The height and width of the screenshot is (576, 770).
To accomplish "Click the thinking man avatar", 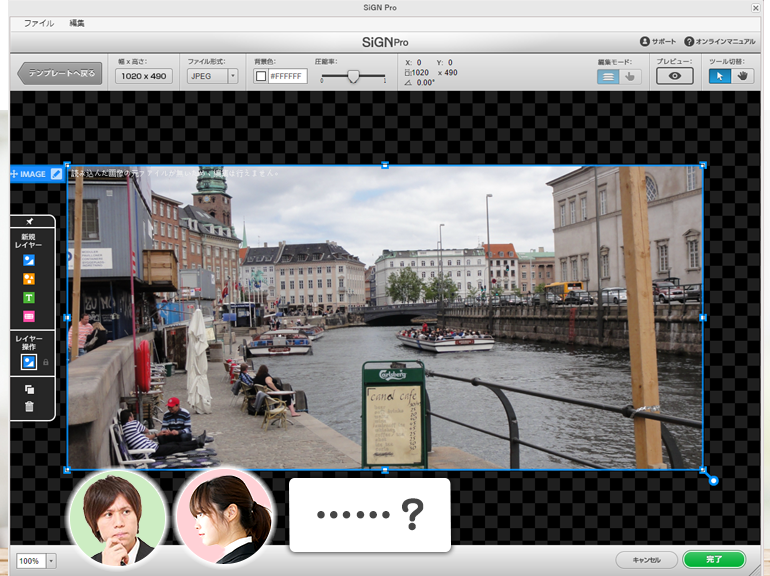I will coord(118,518).
